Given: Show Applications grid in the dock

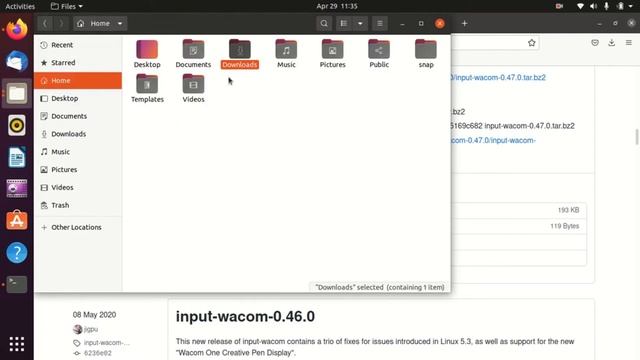Looking at the screenshot, I should [17, 344].
